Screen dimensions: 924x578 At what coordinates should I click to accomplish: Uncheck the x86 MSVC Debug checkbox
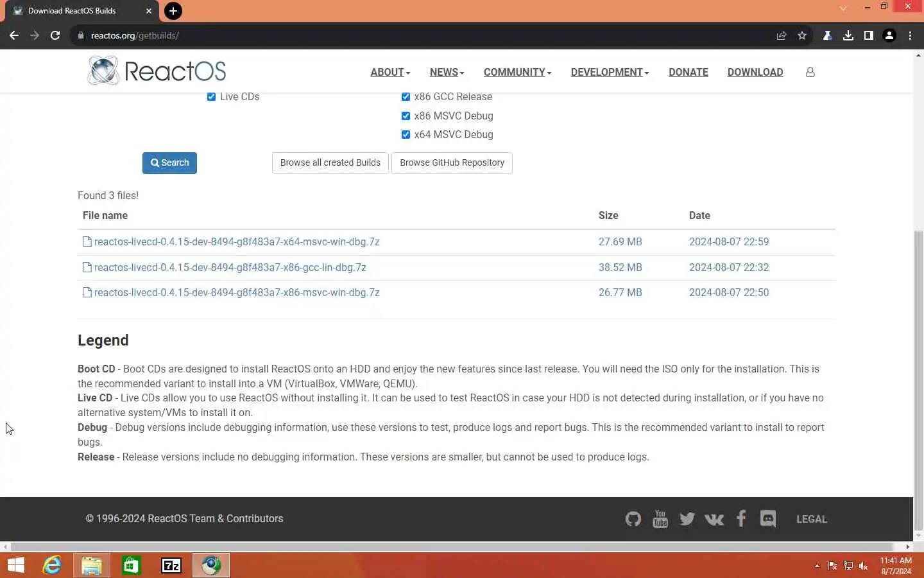click(x=406, y=116)
